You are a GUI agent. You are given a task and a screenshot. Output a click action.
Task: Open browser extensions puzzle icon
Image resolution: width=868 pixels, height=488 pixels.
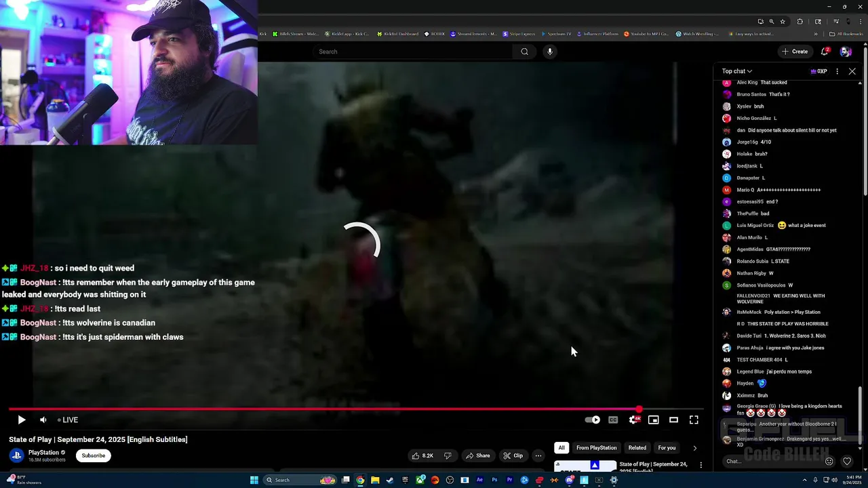coord(800,21)
